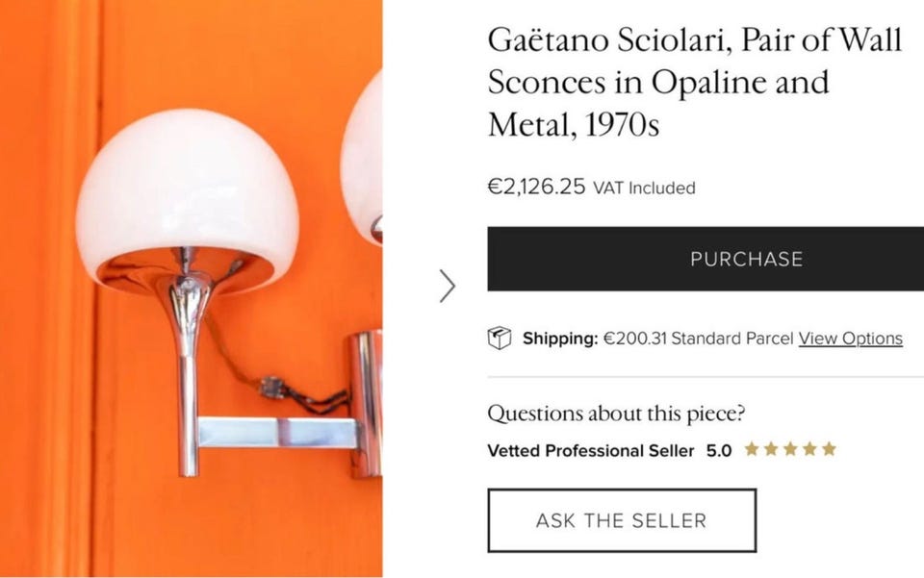Click the Vetted Professional Seller label
This screenshot has width=924, height=578.
[x=591, y=450]
